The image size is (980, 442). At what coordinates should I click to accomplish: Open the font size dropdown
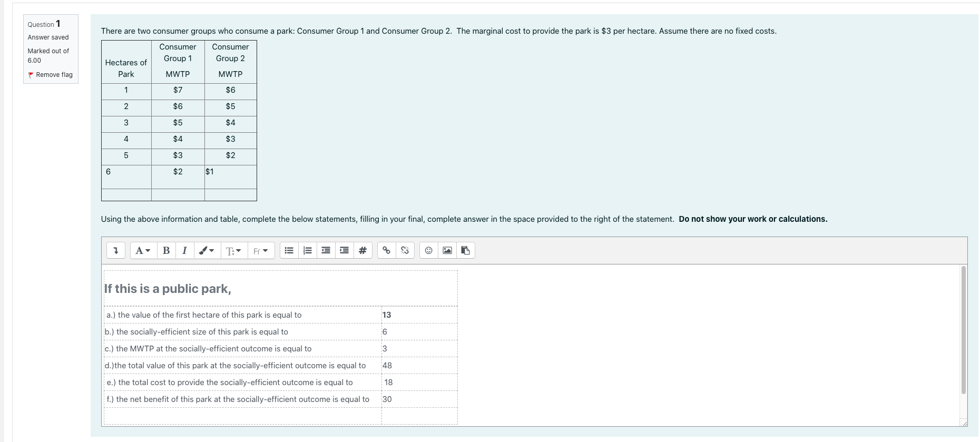(x=233, y=250)
